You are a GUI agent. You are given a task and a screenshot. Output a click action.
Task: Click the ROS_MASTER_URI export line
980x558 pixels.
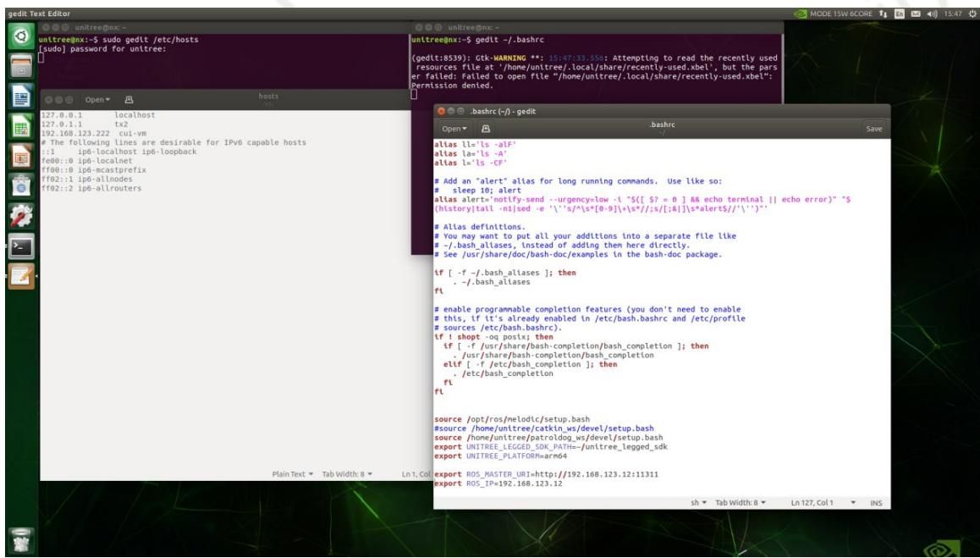(546, 474)
